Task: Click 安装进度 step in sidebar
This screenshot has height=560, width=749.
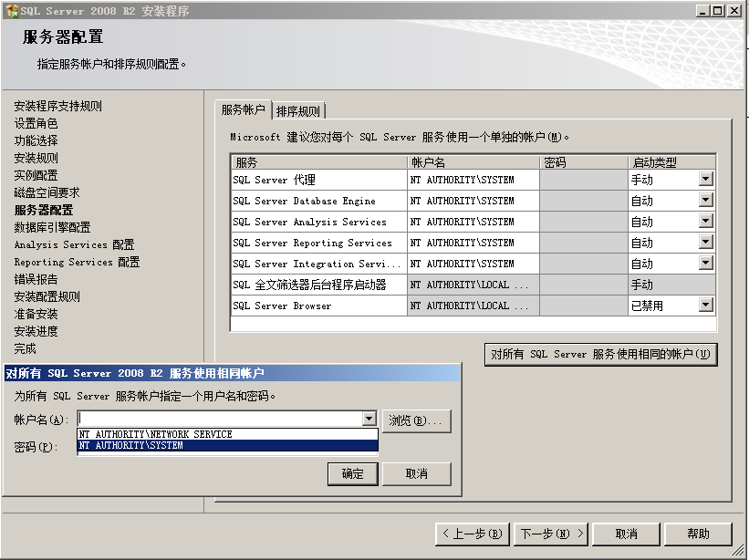Action: 36,331
